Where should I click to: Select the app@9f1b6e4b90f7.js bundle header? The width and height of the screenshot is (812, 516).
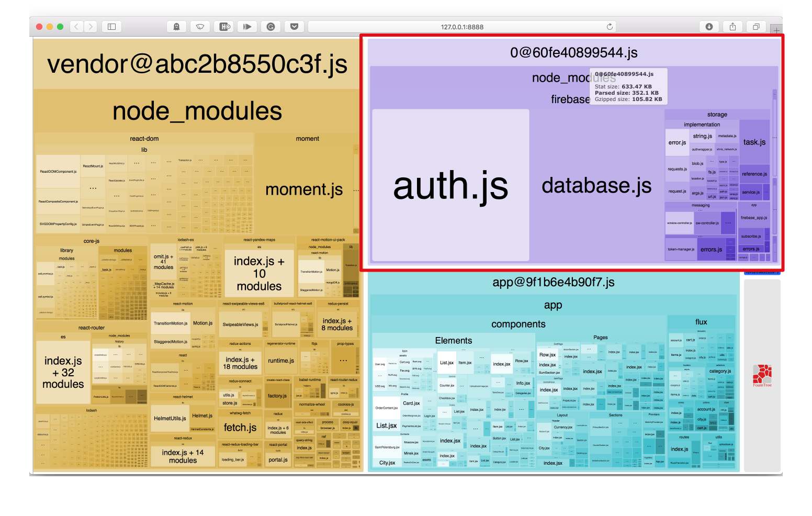point(554,283)
